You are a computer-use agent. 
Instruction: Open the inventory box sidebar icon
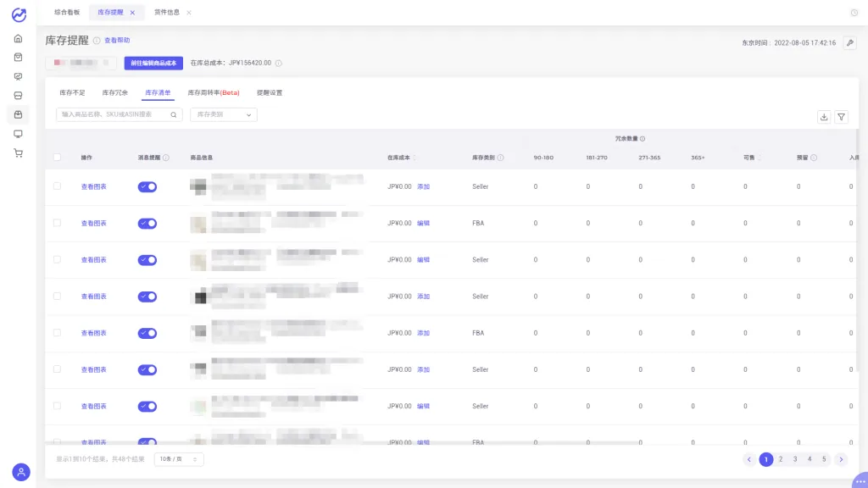pyautogui.click(x=19, y=114)
